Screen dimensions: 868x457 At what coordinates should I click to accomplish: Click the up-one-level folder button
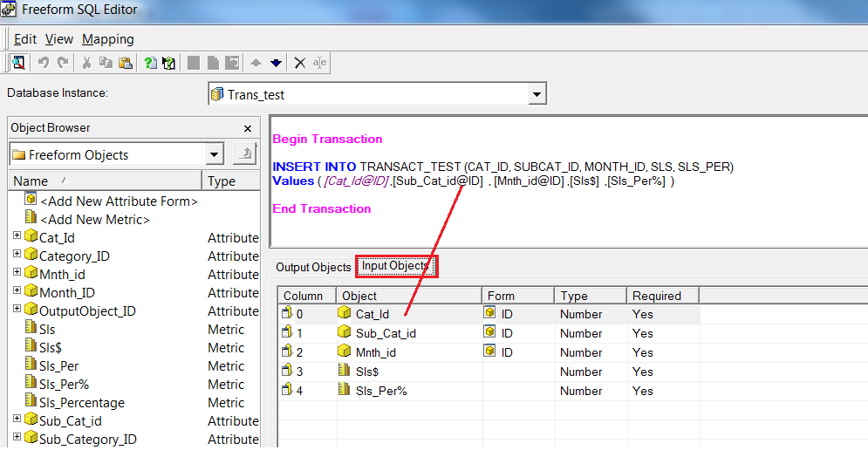pos(244,153)
